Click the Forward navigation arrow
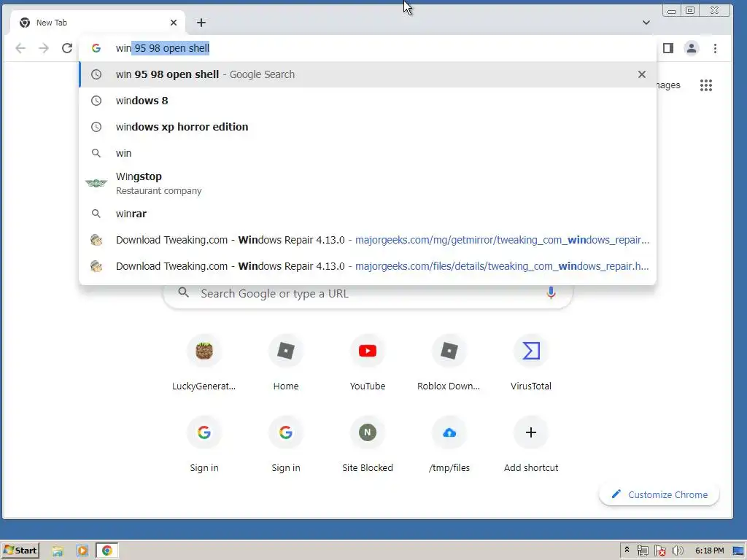Image resolution: width=747 pixels, height=560 pixels. 44,48
